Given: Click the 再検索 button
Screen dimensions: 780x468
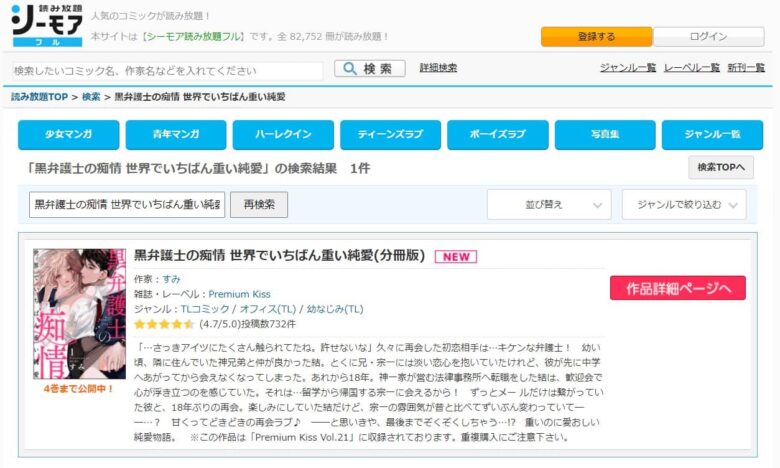Looking at the screenshot, I should pos(259,204).
